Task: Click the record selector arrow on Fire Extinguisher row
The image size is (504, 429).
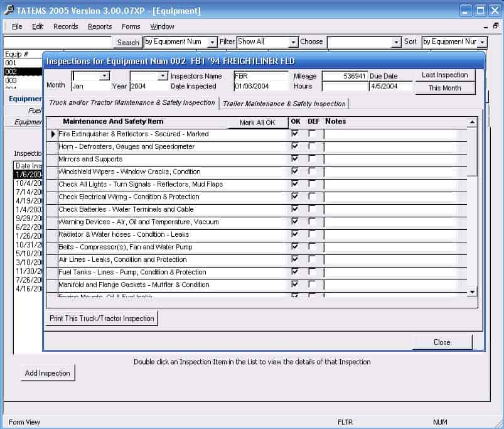Action: point(54,134)
